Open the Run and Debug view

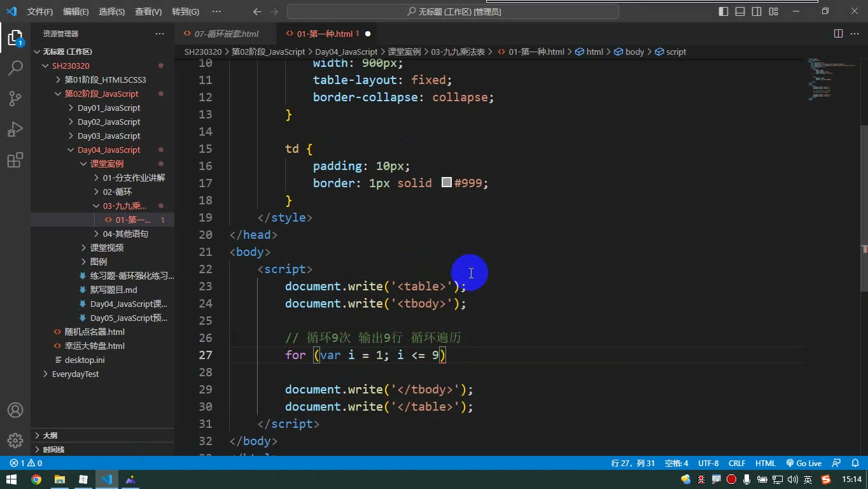pyautogui.click(x=15, y=129)
